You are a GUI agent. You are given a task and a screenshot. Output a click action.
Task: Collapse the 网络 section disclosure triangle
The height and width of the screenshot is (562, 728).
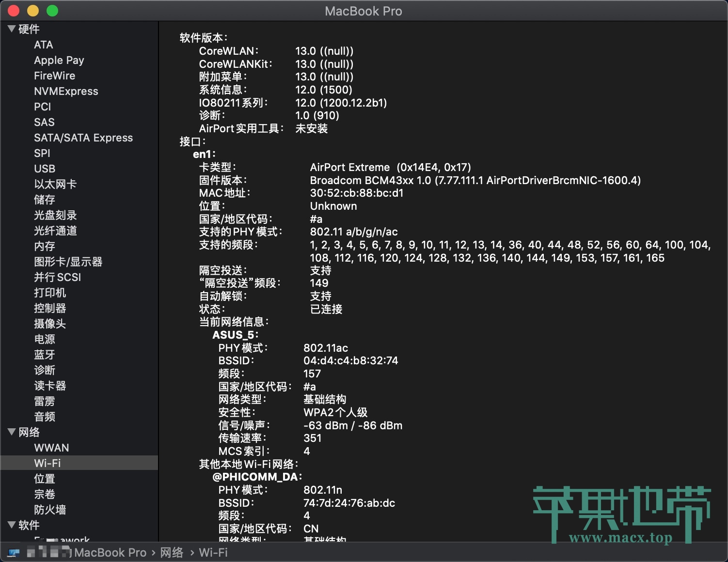11,432
